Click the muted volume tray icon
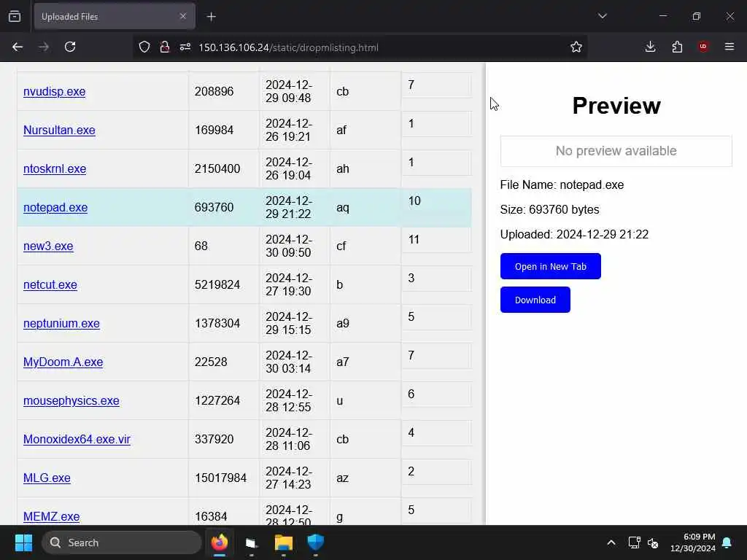Image resolution: width=747 pixels, height=560 pixels. point(653,542)
